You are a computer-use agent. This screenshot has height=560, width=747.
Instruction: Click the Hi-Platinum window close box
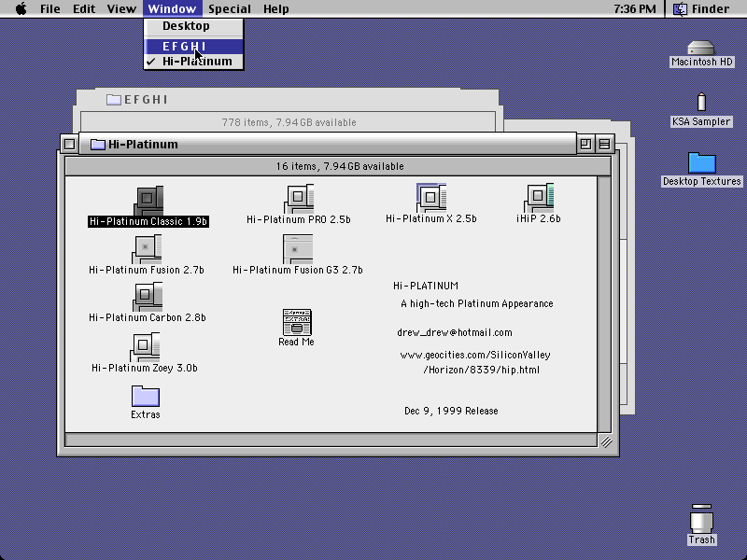[69, 144]
